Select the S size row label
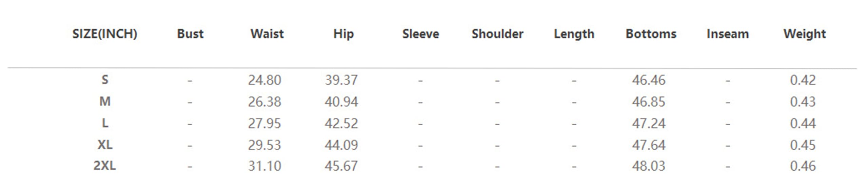 pyautogui.click(x=105, y=80)
